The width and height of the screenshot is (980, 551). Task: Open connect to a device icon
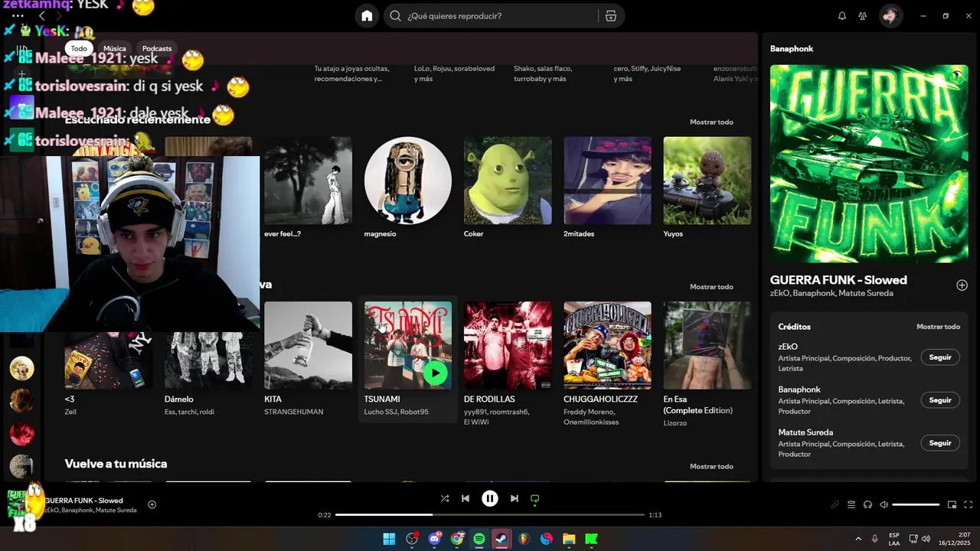(x=867, y=505)
